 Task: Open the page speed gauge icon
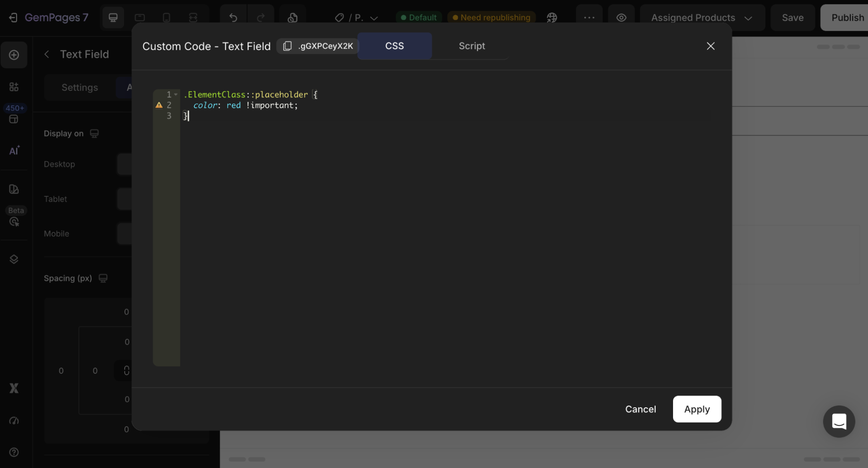click(14, 420)
